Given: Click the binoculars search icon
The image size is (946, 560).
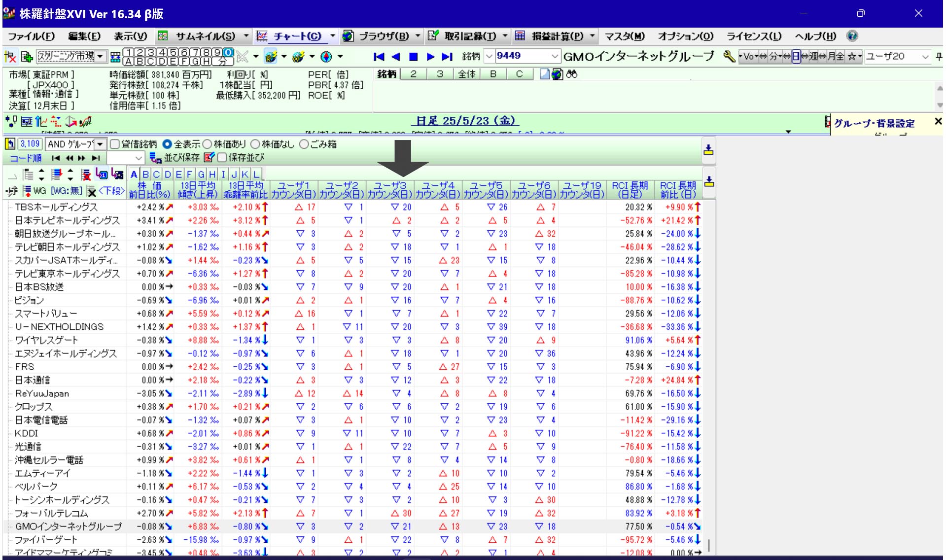Looking at the screenshot, I should [572, 74].
